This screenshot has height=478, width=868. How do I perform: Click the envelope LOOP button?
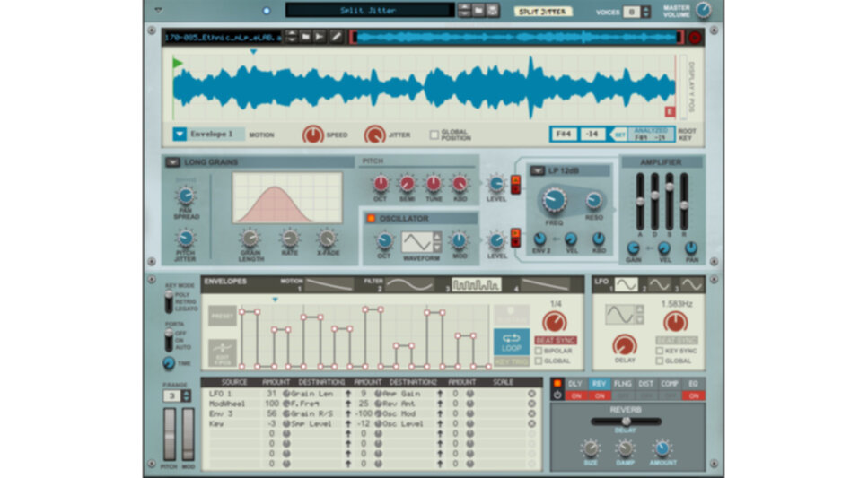click(512, 342)
